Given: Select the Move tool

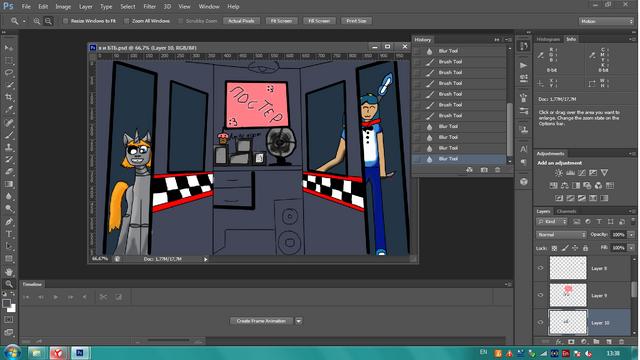Looking at the screenshot, I should pos(9,48).
